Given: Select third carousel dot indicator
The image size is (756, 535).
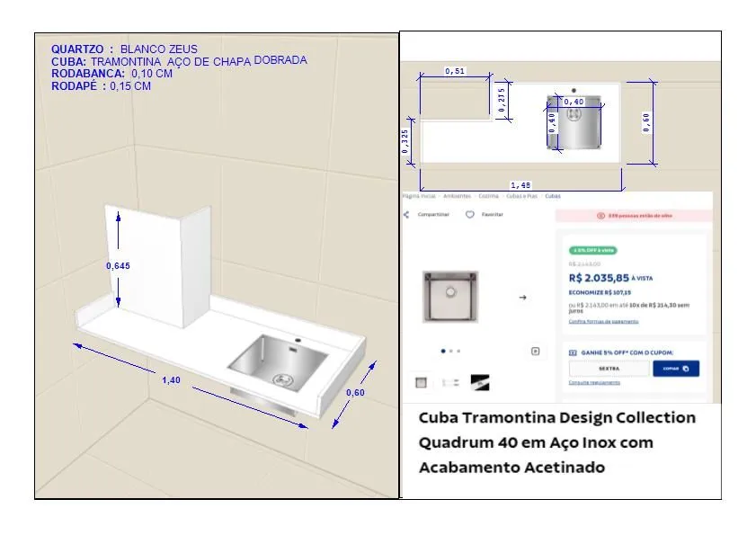Looking at the screenshot, I should tap(458, 352).
